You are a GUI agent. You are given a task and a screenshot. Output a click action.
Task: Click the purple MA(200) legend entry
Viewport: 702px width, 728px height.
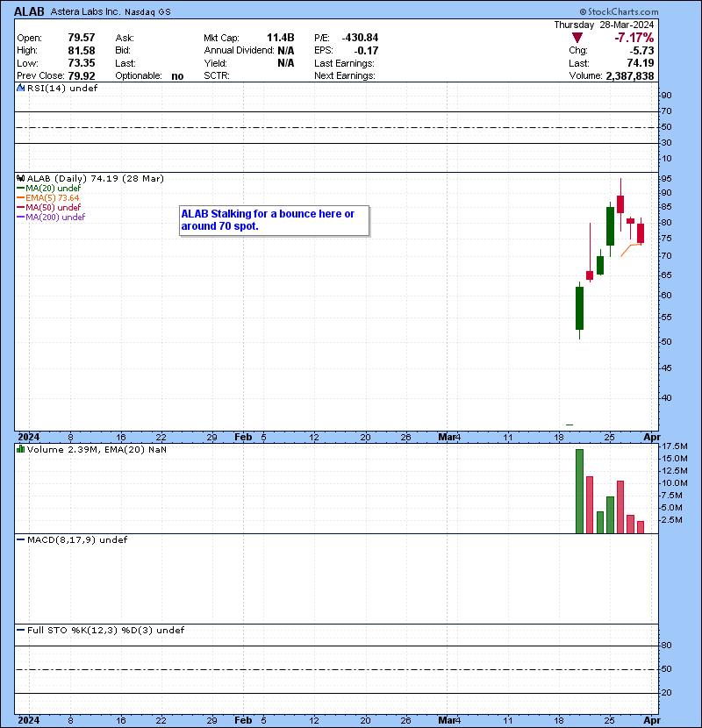(55, 217)
